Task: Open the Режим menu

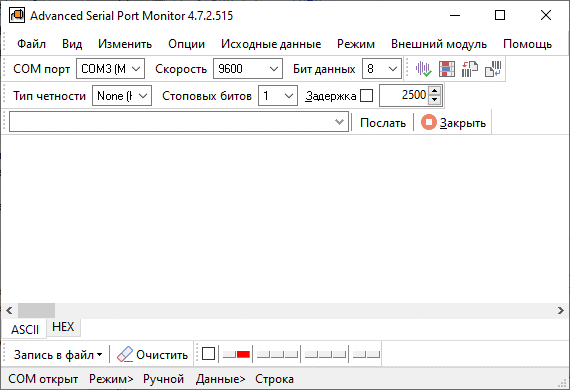Action: [356, 44]
